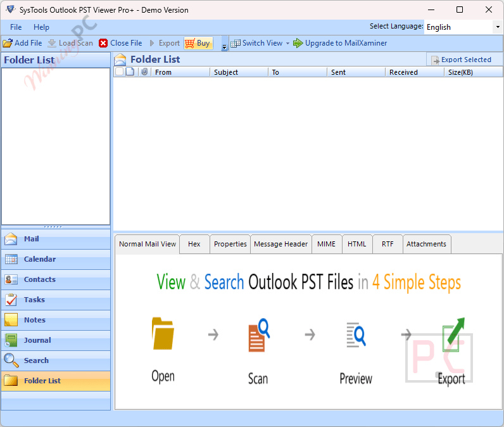Click the item type page icon column
This screenshot has height=427, width=504.
click(130, 72)
